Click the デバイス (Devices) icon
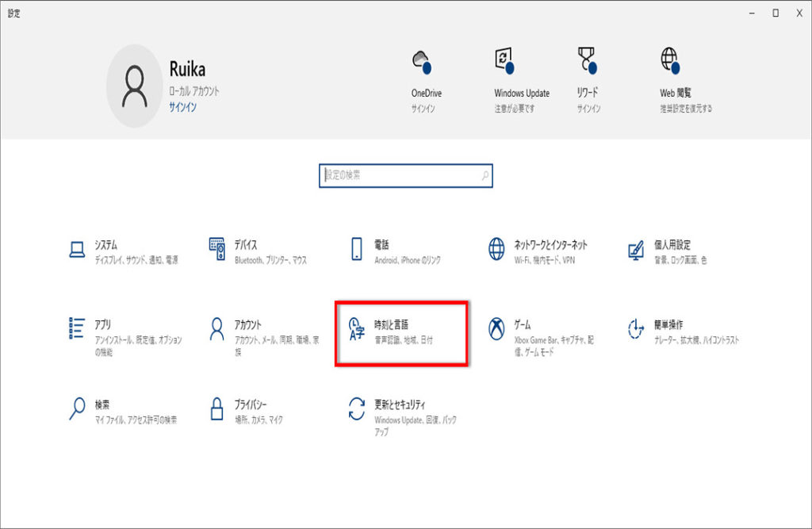Screen dimensions: 812x529 [x=217, y=250]
